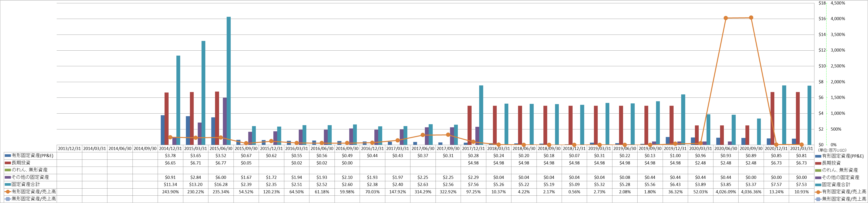Click the 2015/06/30 date label
The image size is (868, 203).
point(221,149)
